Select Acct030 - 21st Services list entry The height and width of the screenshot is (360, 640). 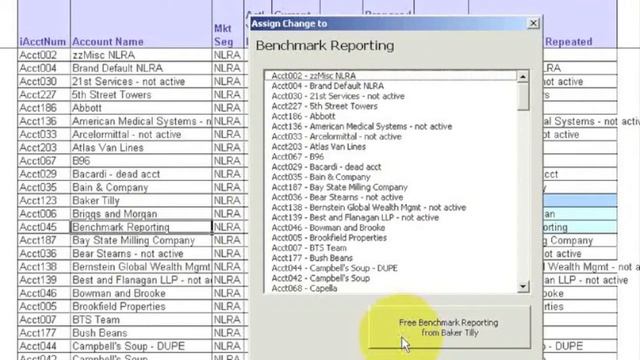pos(391,96)
